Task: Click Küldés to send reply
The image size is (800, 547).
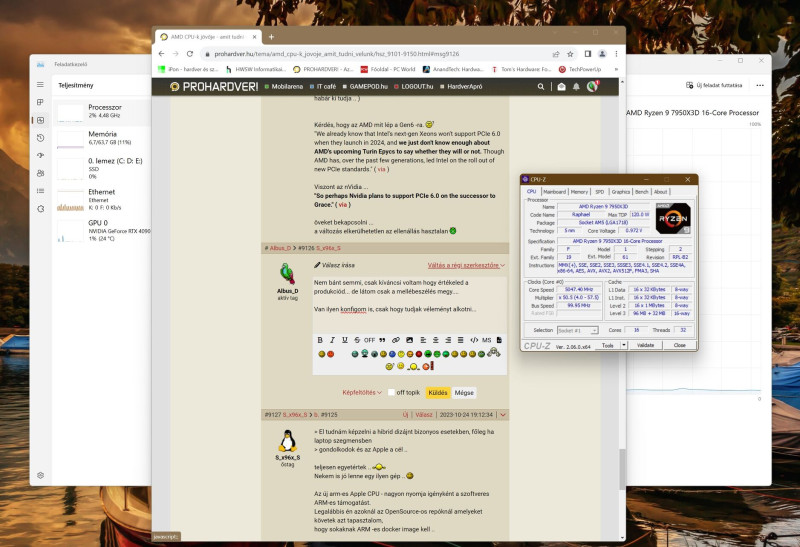Action: [x=438, y=392]
